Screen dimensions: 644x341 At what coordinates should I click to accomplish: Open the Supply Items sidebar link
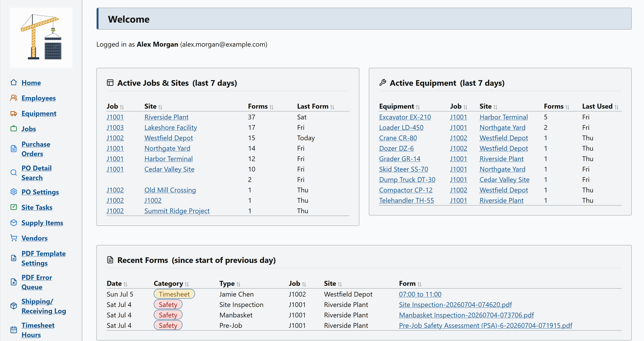(42, 223)
